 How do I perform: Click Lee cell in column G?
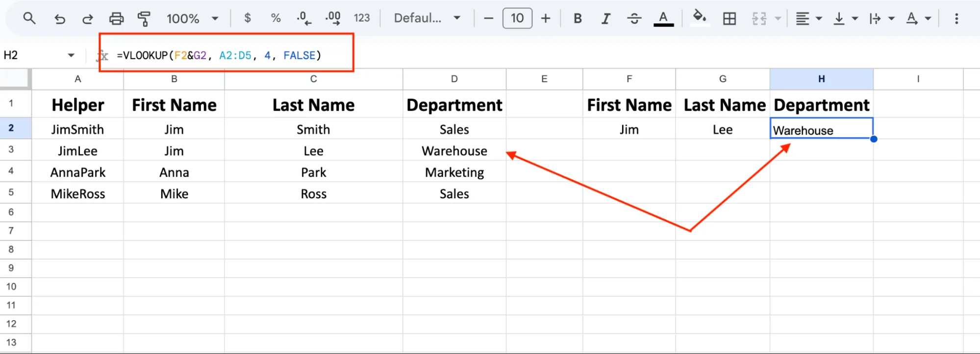point(723,129)
